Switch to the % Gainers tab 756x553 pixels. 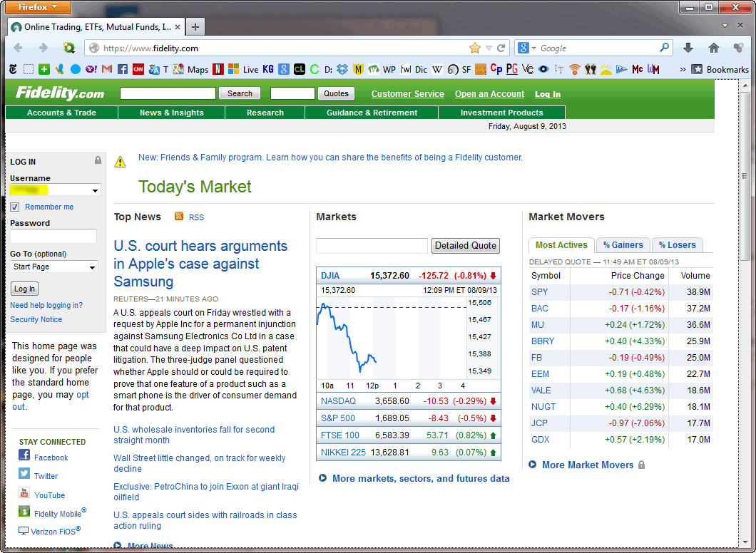point(623,245)
